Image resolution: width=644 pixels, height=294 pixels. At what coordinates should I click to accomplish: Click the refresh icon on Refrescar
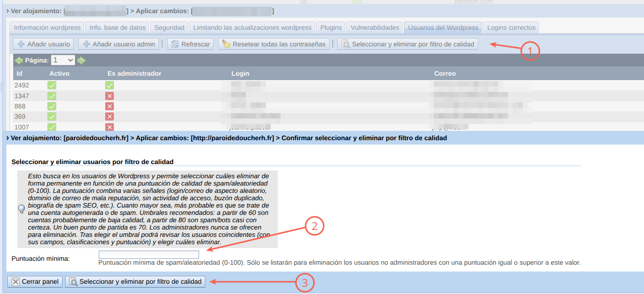(x=175, y=44)
